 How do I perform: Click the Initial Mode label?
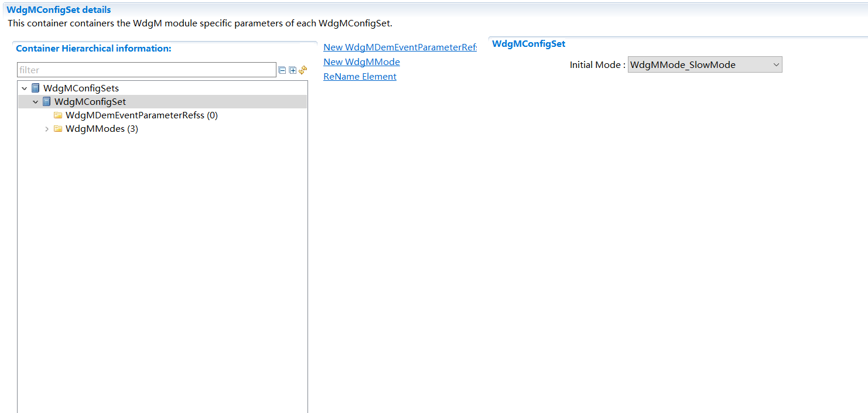click(597, 65)
